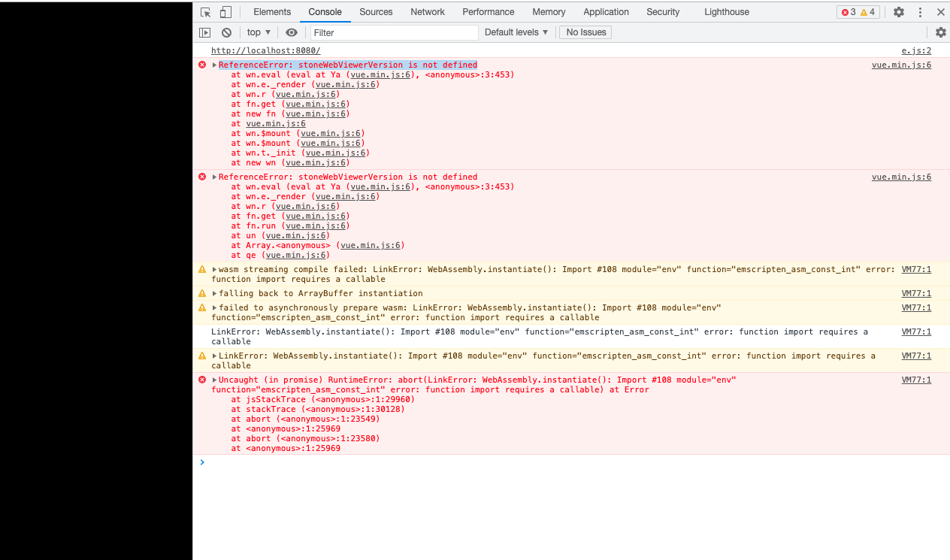Image resolution: width=950 pixels, height=560 pixels.
Task: Select the Console tab
Action: (x=325, y=12)
